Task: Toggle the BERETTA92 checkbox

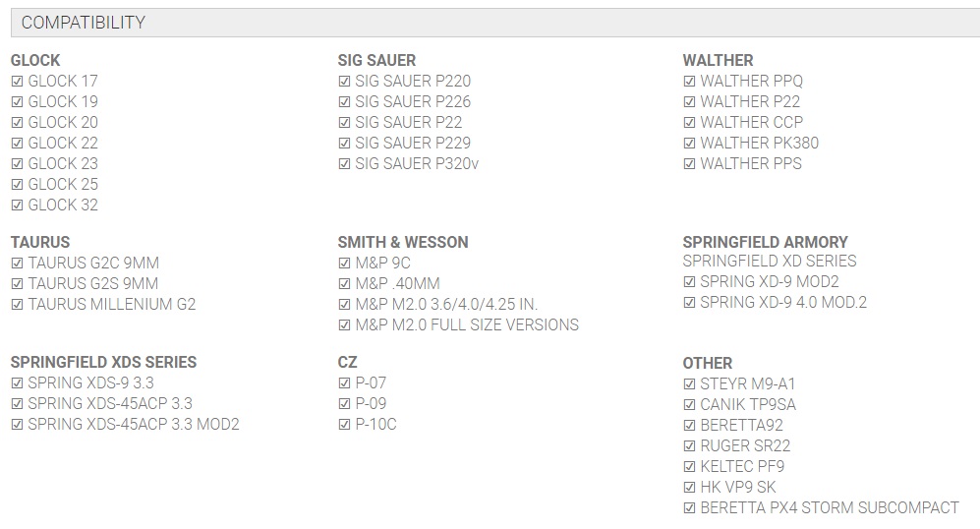Action: (x=689, y=426)
